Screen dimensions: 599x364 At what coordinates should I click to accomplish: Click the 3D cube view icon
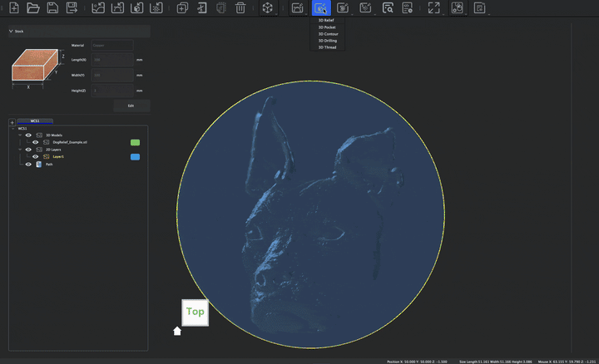(268, 7)
